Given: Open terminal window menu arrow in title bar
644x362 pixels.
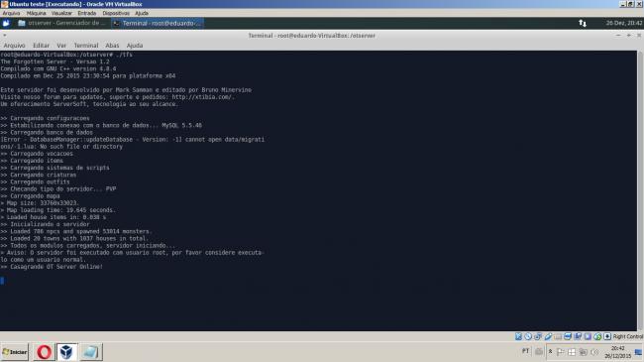Looking at the screenshot, I should tap(5, 36).
